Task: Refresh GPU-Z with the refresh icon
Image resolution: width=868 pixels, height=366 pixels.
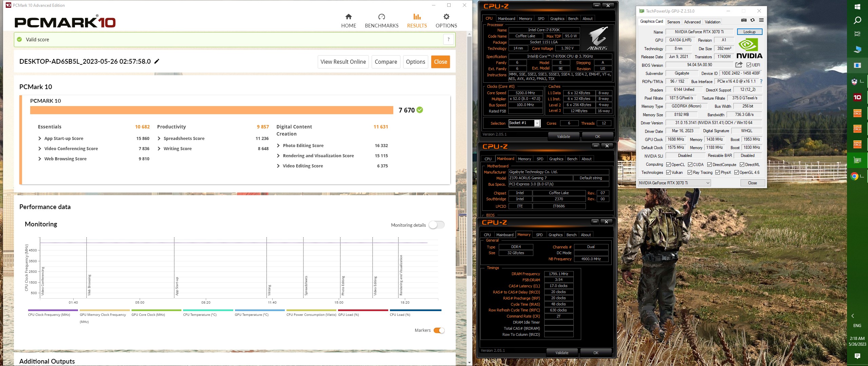Action: (752, 20)
